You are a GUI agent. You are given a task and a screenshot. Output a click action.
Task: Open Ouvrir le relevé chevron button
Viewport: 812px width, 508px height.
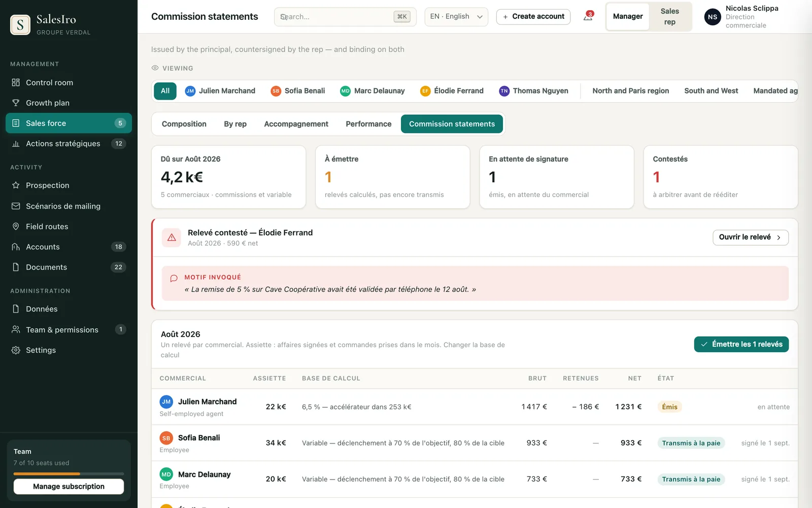click(x=750, y=237)
